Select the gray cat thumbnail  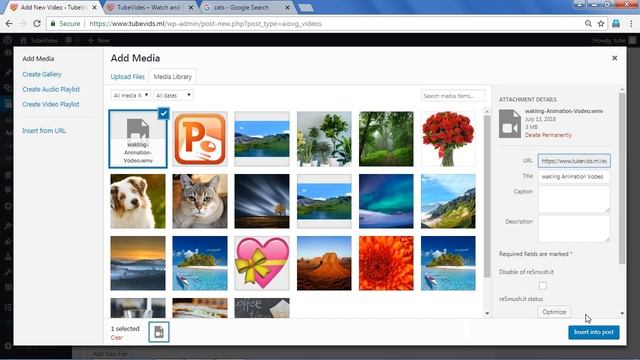pyautogui.click(x=200, y=201)
